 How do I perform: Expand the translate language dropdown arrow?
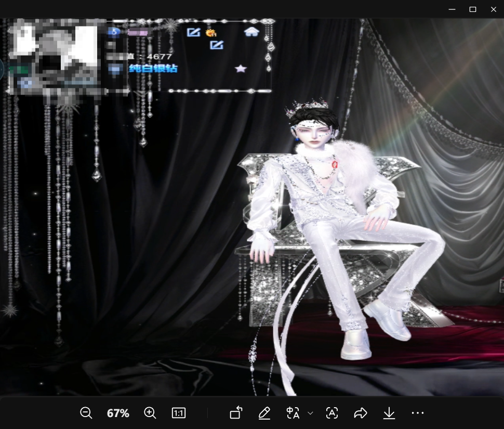click(x=310, y=413)
